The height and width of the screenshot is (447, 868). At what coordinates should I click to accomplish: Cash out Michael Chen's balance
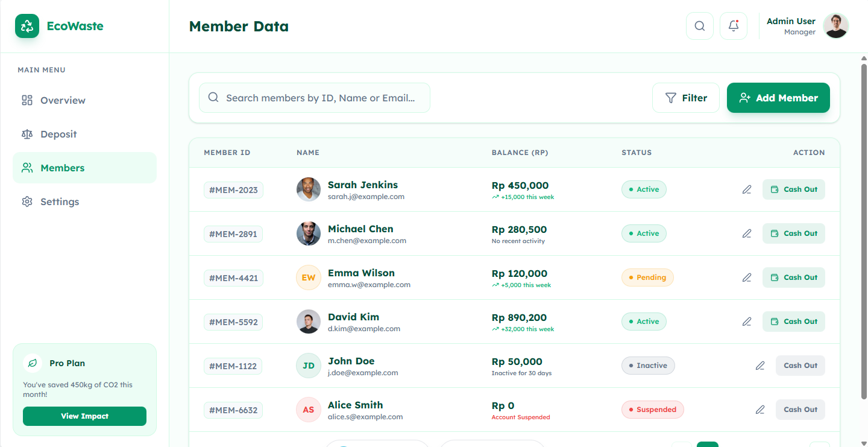(793, 233)
